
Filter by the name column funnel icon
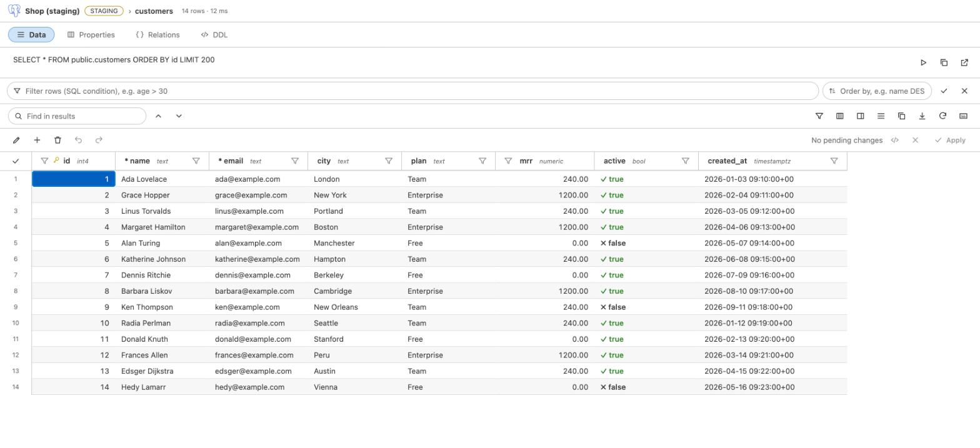point(196,161)
